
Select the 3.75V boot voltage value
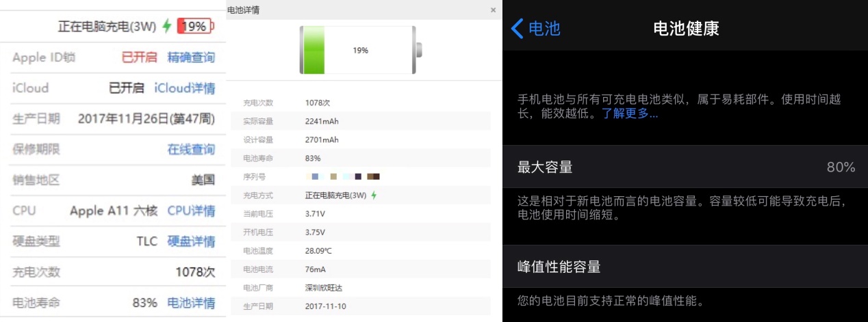[x=315, y=232]
